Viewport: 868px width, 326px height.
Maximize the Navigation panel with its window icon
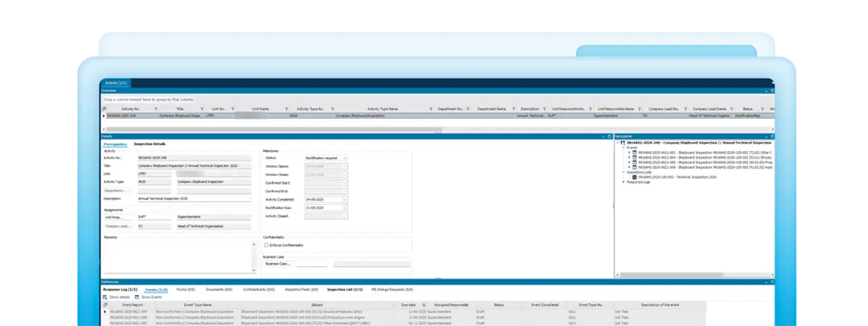coord(772,136)
